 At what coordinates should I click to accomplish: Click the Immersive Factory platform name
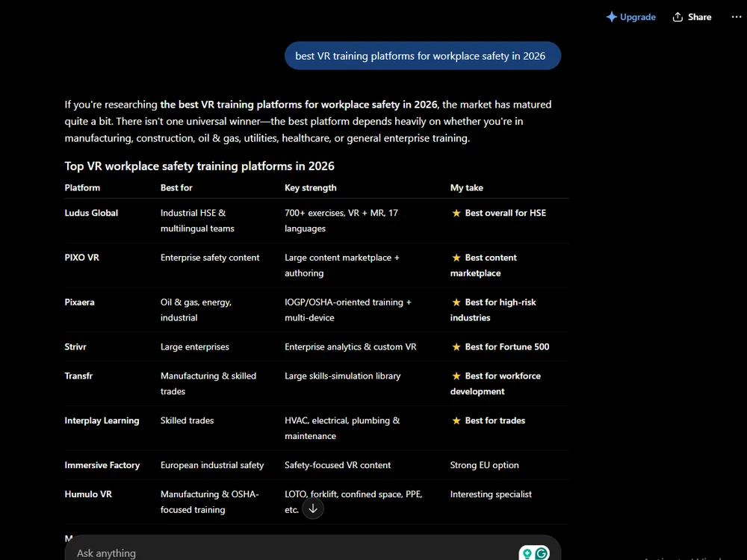[102, 465]
